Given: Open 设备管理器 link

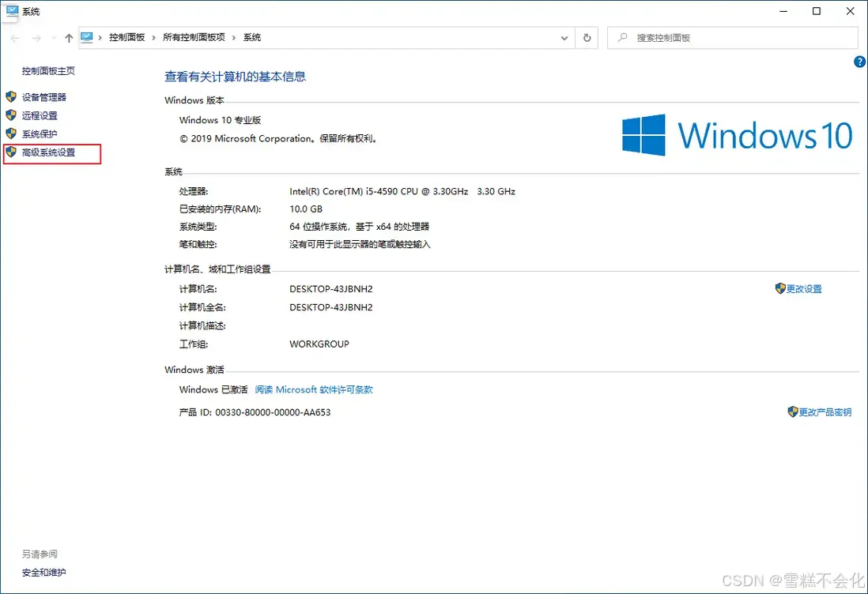Looking at the screenshot, I should point(43,97).
